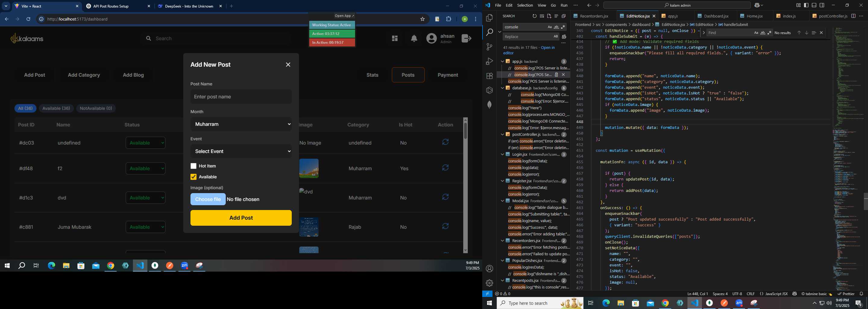
Task: Click the Payment button on dashboard
Action: click(448, 75)
